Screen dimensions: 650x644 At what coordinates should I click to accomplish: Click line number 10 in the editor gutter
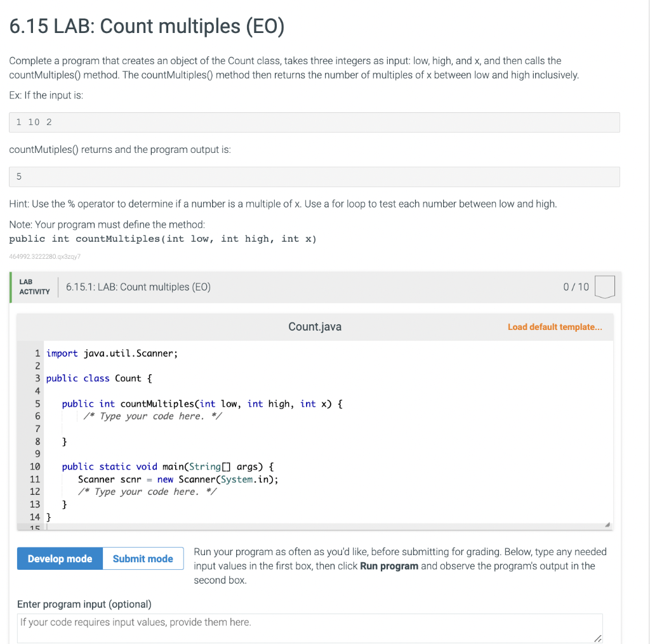pyautogui.click(x=36, y=466)
